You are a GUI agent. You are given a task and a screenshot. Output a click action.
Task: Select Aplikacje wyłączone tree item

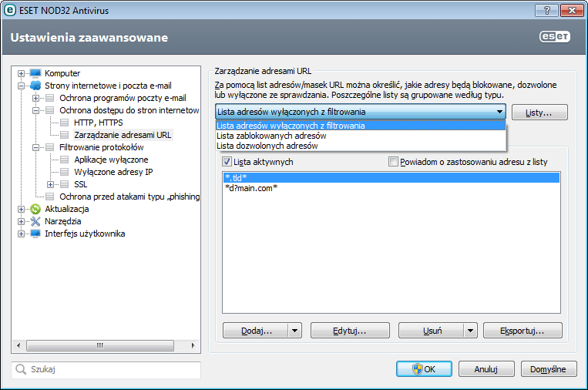(111, 160)
